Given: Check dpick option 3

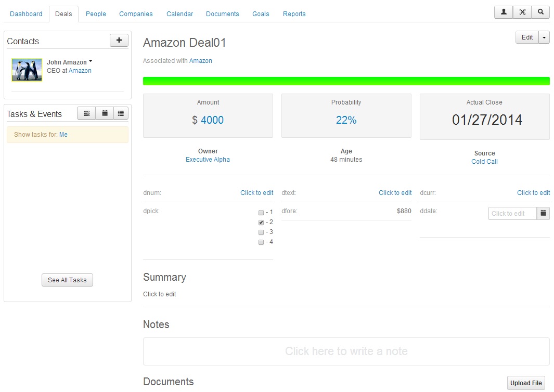Looking at the screenshot, I should [261, 232].
